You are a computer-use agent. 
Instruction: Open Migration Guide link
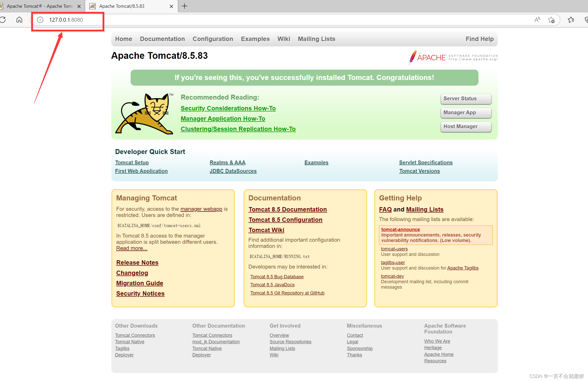pos(140,283)
